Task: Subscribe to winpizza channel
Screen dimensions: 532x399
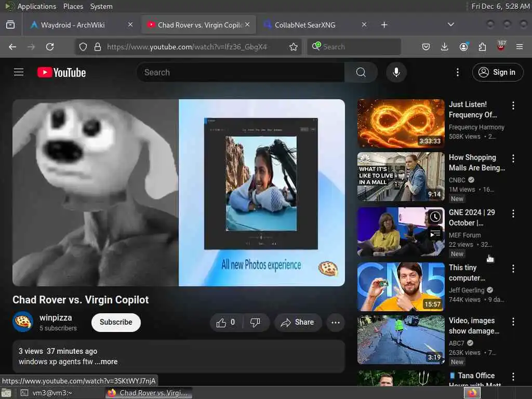Action: [116, 322]
